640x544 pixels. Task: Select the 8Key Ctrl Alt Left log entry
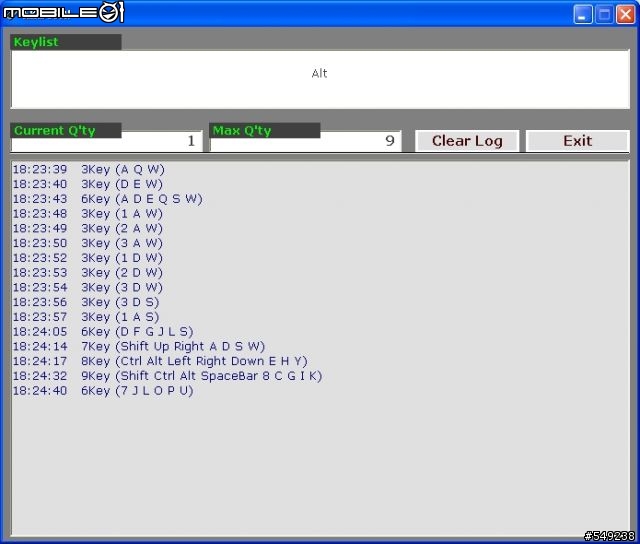[x=160, y=361]
